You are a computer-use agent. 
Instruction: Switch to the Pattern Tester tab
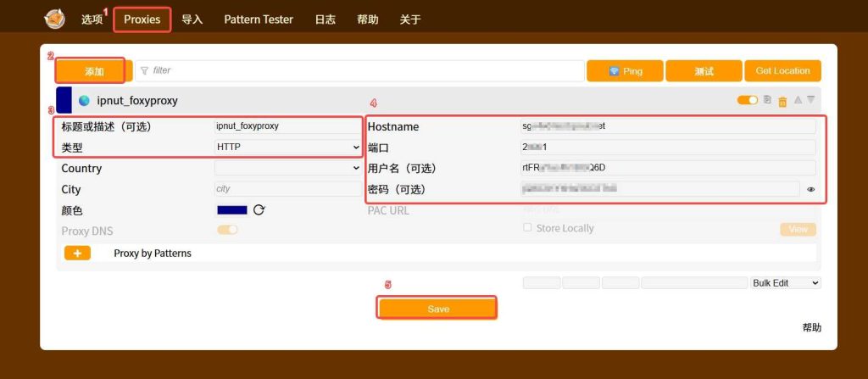click(259, 20)
